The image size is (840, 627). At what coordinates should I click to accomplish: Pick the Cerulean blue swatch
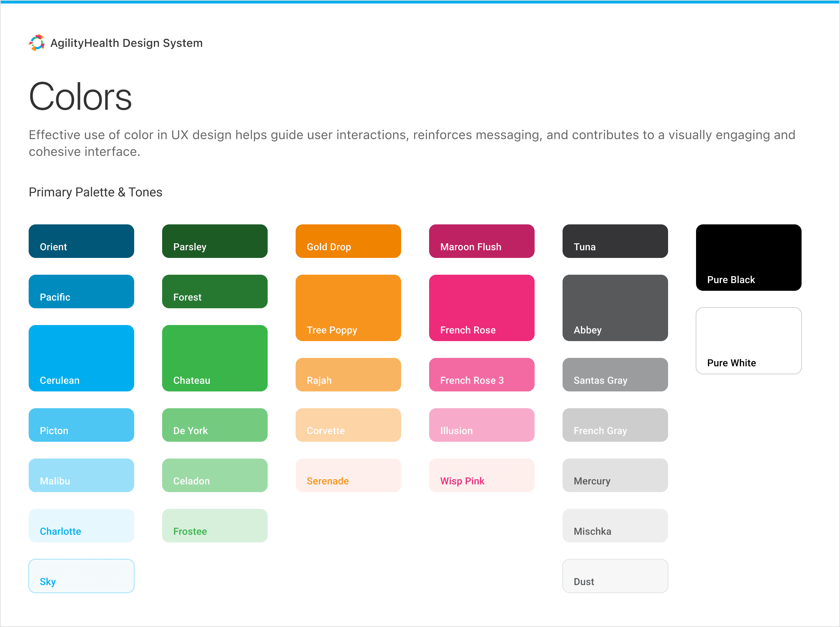(x=81, y=358)
